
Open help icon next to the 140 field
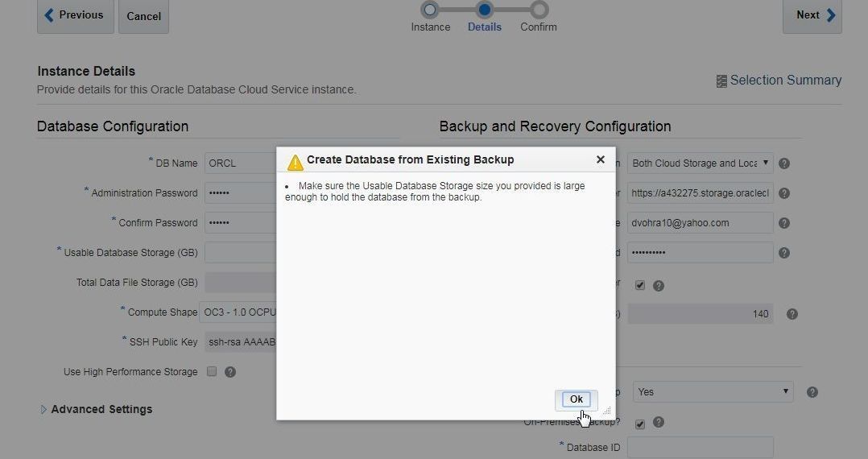coord(792,314)
